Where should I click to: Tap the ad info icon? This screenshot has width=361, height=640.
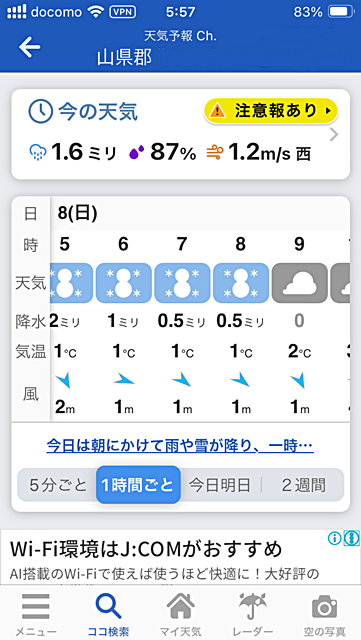[x=334, y=539]
